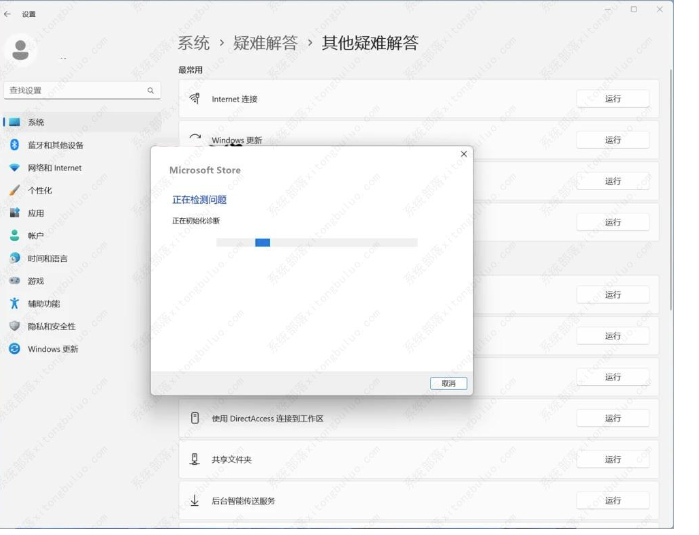Focus the 查找设置 search field
Image resolution: width=699 pixels, height=535 pixels.
[82, 91]
